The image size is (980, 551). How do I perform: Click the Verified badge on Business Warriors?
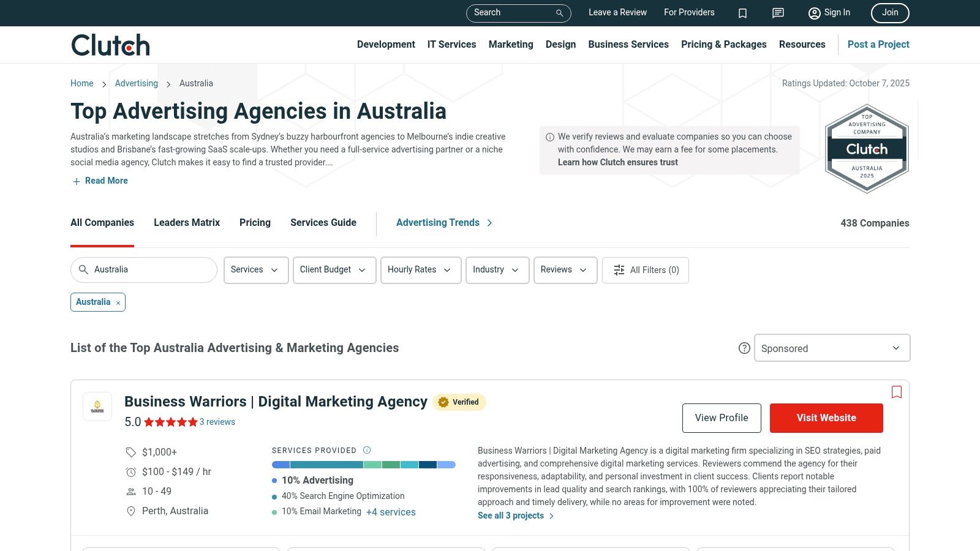(459, 402)
